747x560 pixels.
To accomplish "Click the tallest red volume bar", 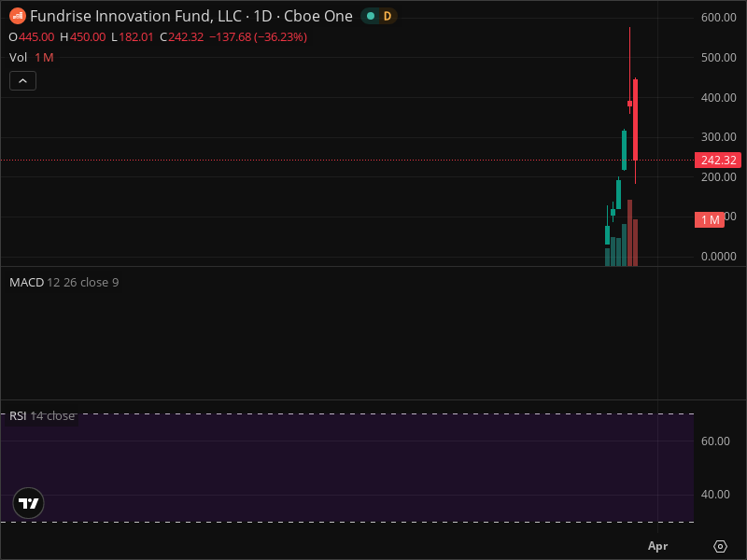I will coord(629,232).
